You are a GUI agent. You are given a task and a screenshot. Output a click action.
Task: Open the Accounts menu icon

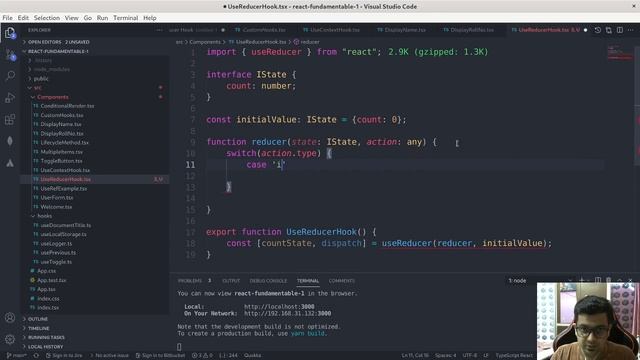(10, 317)
